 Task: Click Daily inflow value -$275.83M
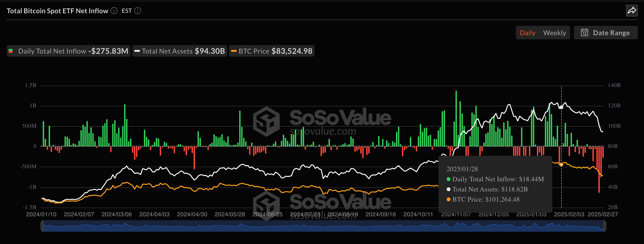(x=108, y=51)
